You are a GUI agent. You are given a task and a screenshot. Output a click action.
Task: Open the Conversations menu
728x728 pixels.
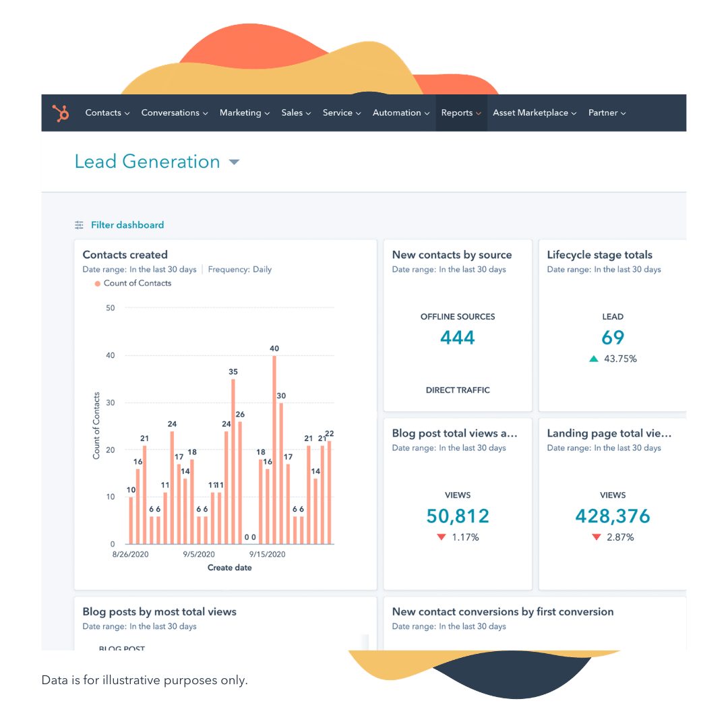pyautogui.click(x=174, y=113)
